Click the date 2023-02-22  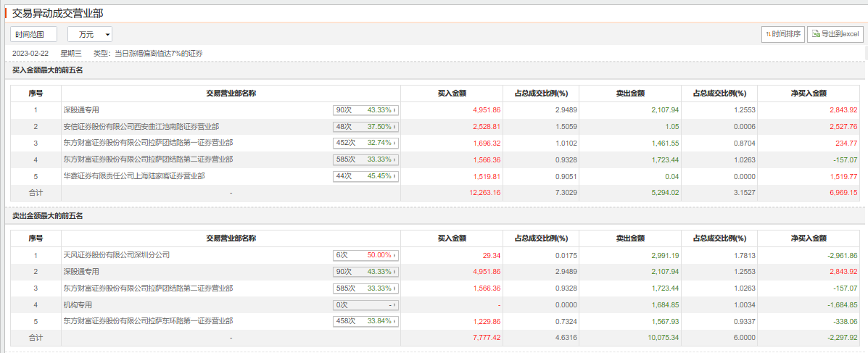pos(31,53)
